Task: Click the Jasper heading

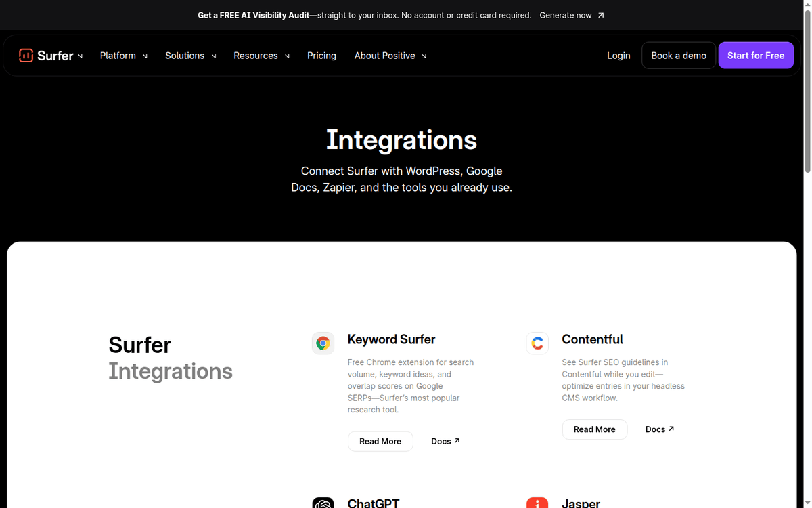Action: 581,503
